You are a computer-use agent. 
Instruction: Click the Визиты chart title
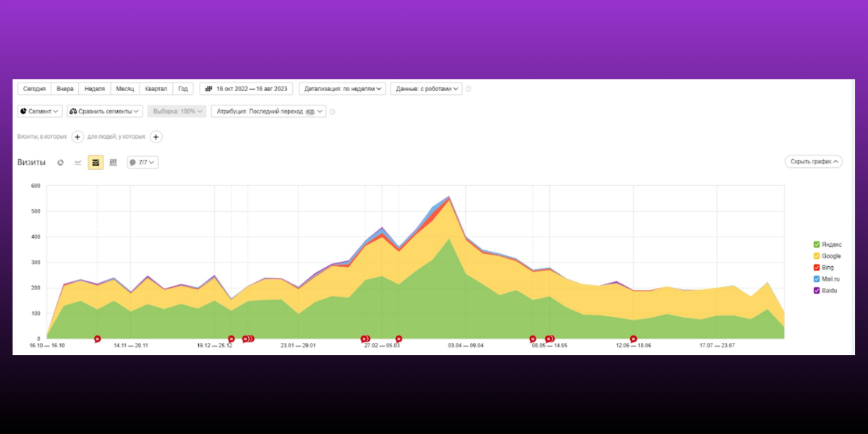pyautogui.click(x=31, y=163)
